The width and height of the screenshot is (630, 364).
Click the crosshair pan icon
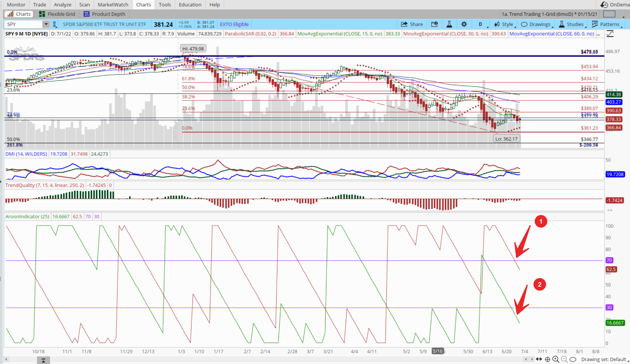point(547,359)
